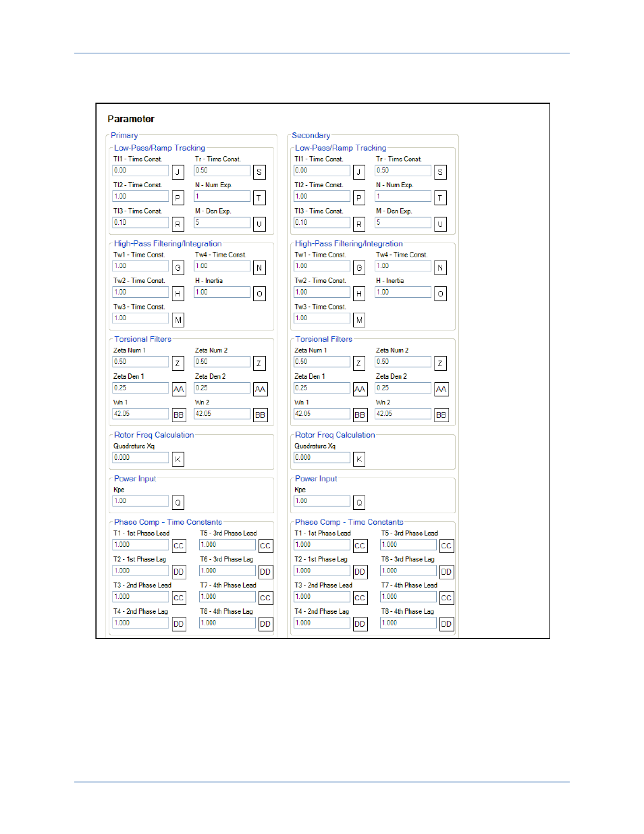Select Primary Zeta Den 2 field
The image size is (644, 834).
tap(222, 388)
